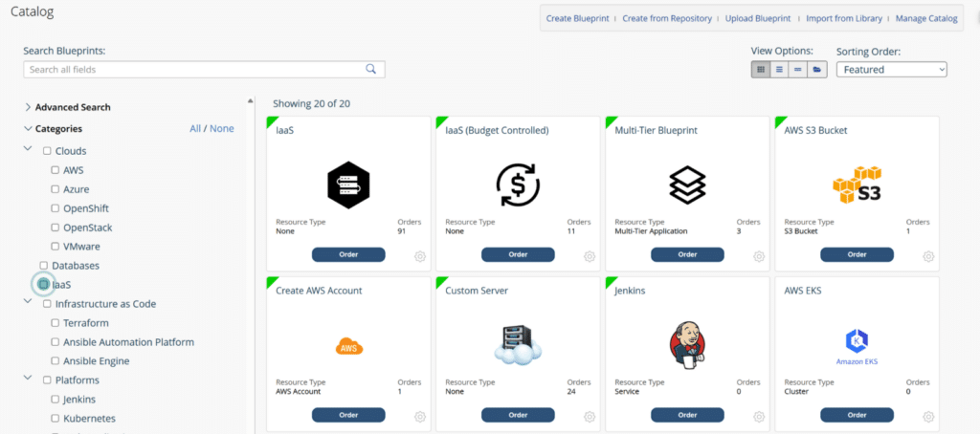Image resolution: width=980 pixels, height=434 pixels.
Task: Check the Databases category checkbox
Action: pyautogui.click(x=43, y=266)
